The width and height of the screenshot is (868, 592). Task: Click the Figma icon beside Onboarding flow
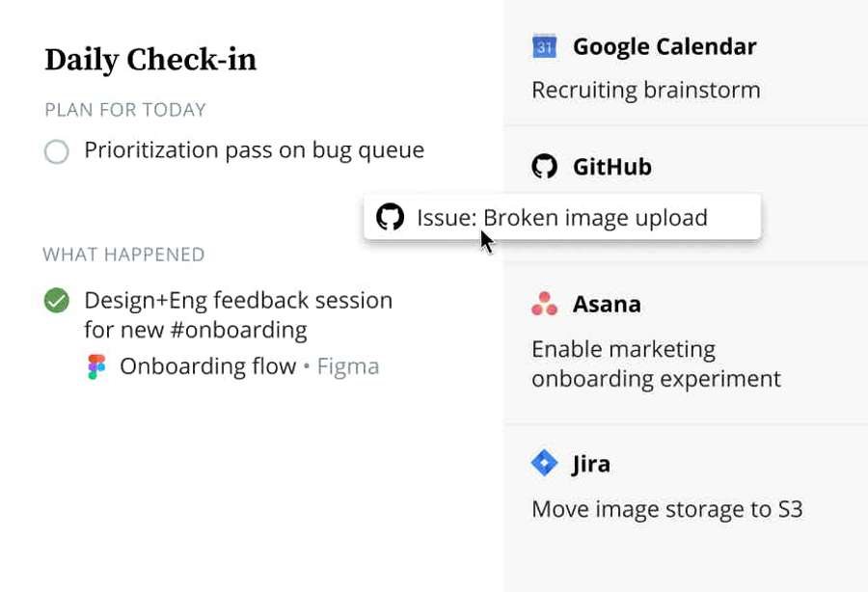pyautogui.click(x=96, y=366)
